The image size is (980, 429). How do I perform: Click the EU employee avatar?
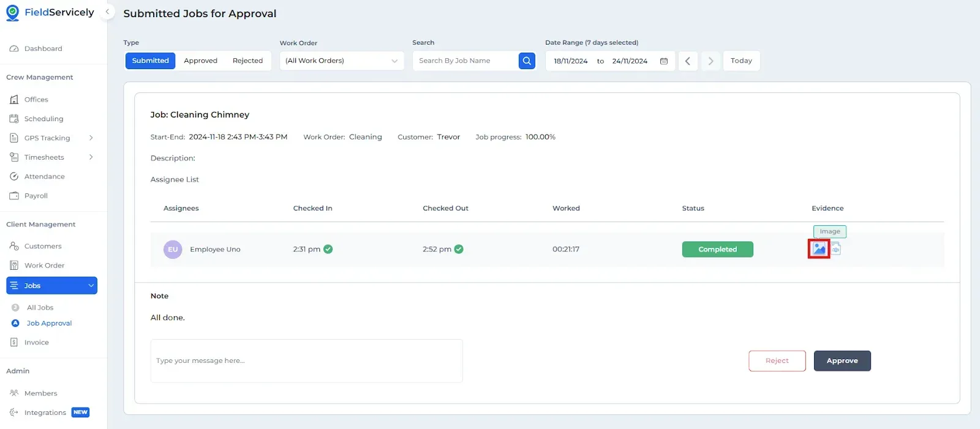pos(173,249)
